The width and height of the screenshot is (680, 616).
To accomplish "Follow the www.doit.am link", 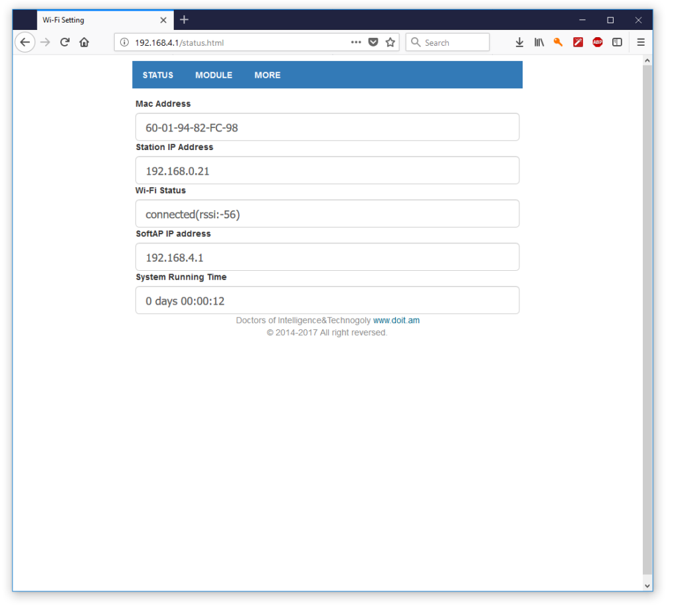I will click(396, 320).
